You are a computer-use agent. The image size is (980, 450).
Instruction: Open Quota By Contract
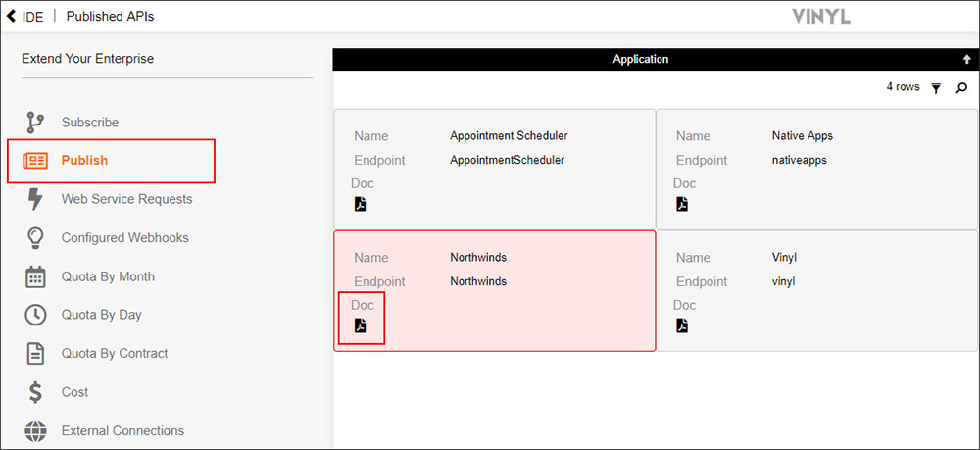point(115,354)
